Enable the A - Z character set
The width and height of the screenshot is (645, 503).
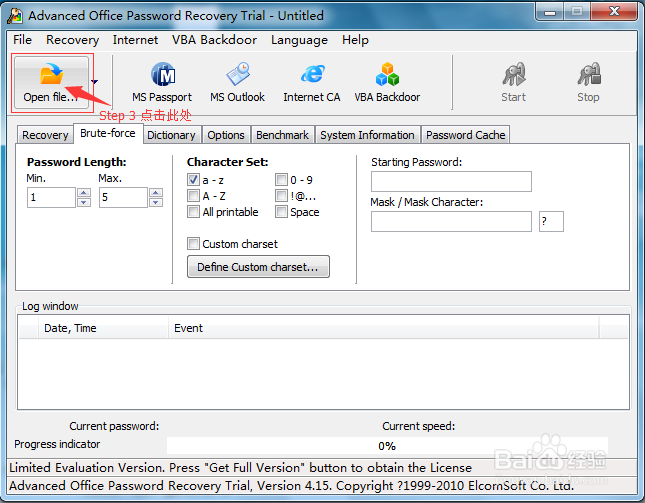point(193,196)
